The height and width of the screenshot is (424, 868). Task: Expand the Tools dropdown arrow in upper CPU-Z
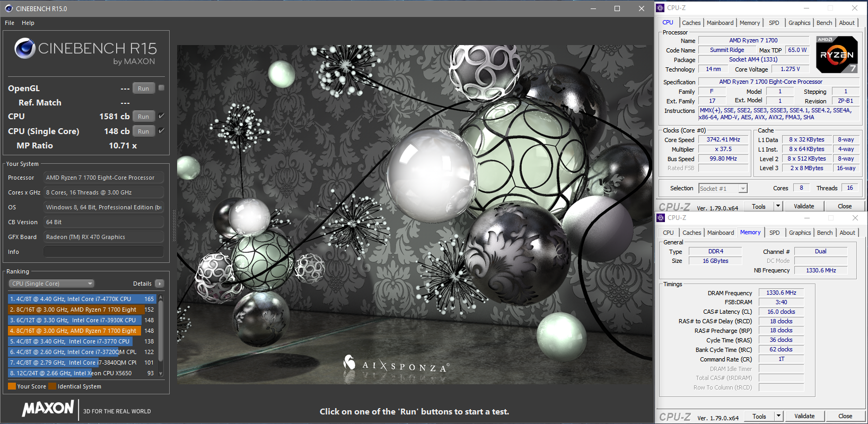[778, 206]
